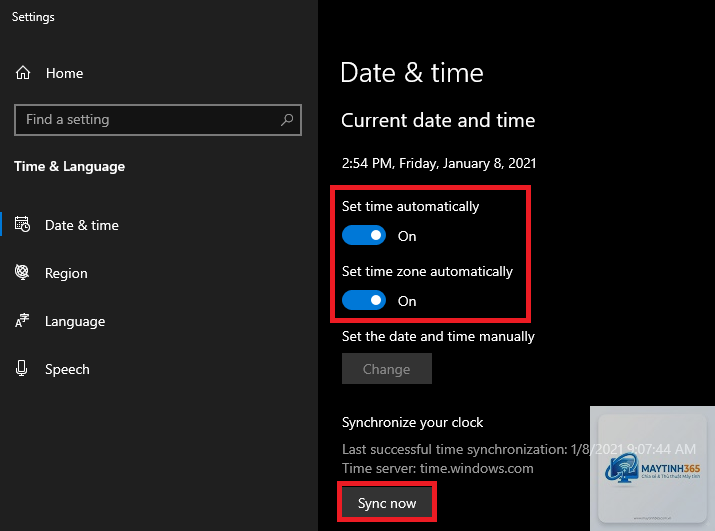The height and width of the screenshot is (531, 715).
Task: Click the Language character icon
Action: click(x=22, y=321)
